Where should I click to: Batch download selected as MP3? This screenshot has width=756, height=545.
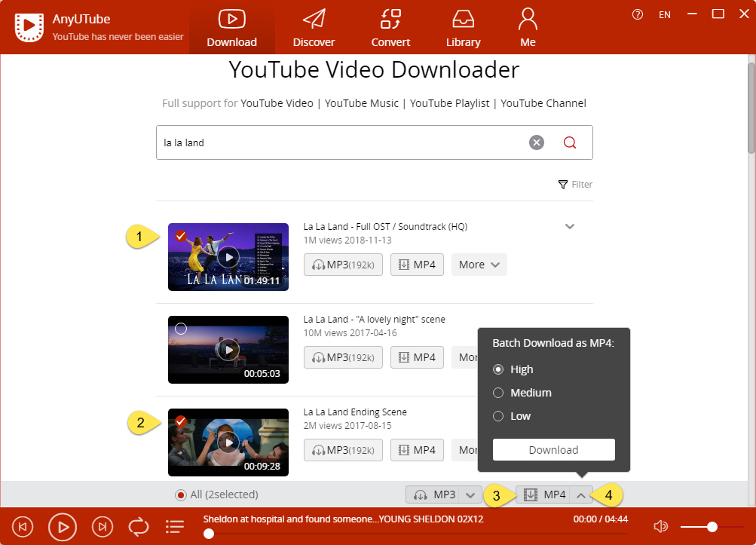[x=433, y=494]
